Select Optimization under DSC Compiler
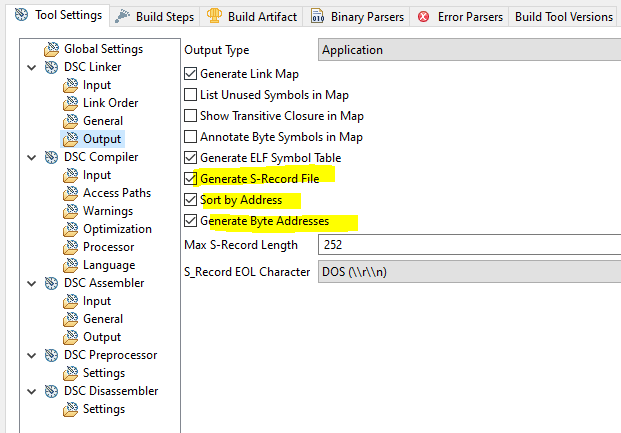The height and width of the screenshot is (433, 621). point(117,229)
